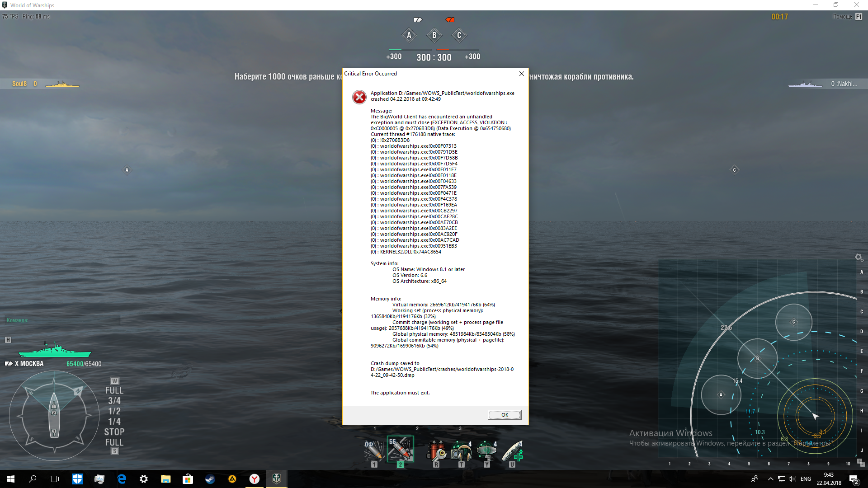Image resolution: width=868 pixels, height=488 pixels.
Task: Select the AP shell (ББ) ammo icon
Action: (400, 449)
